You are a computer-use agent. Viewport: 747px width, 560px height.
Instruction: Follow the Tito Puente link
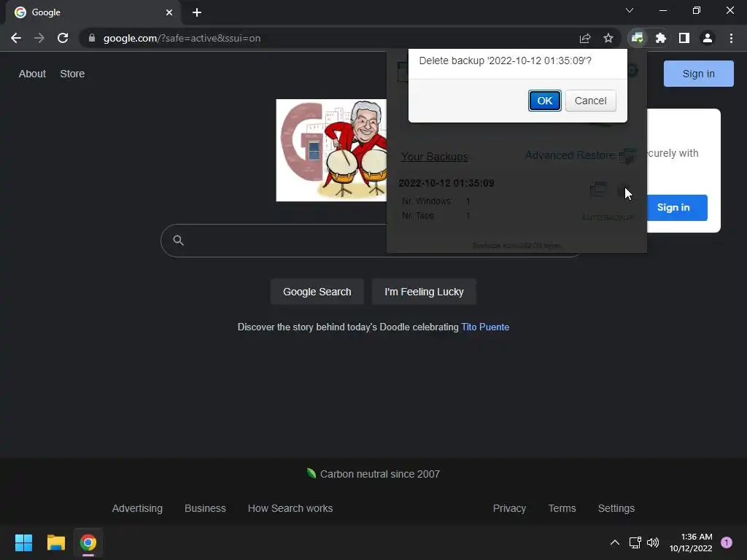485,327
